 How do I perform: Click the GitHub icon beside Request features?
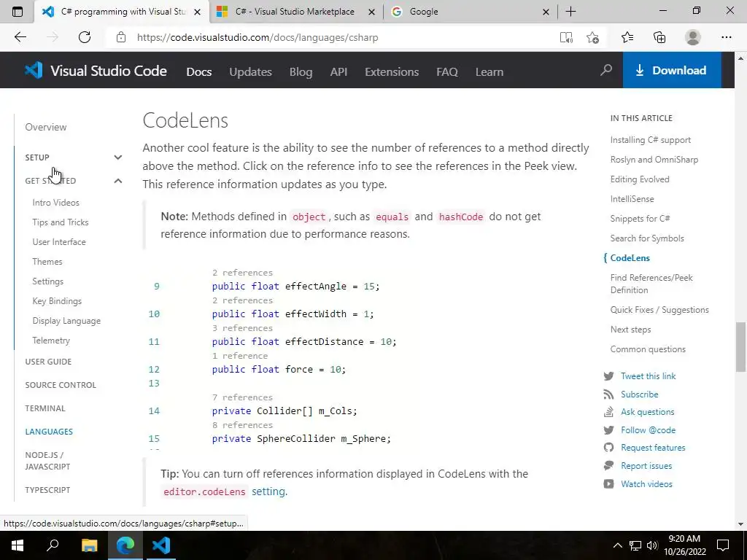pos(608,448)
